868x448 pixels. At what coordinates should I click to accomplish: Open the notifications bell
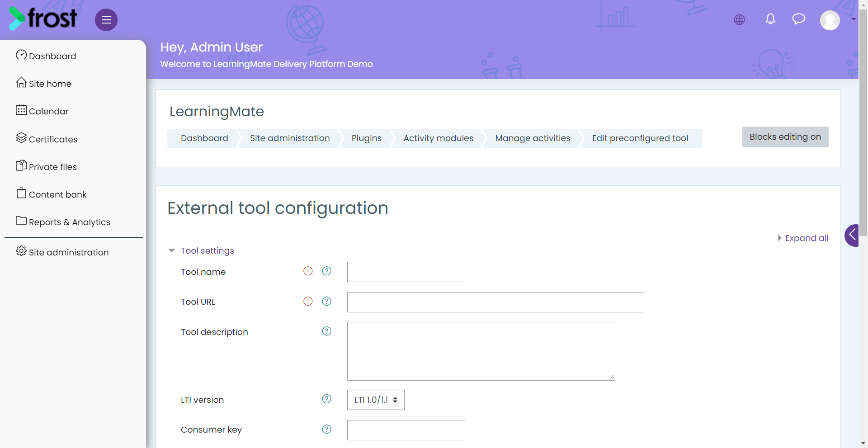point(770,19)
